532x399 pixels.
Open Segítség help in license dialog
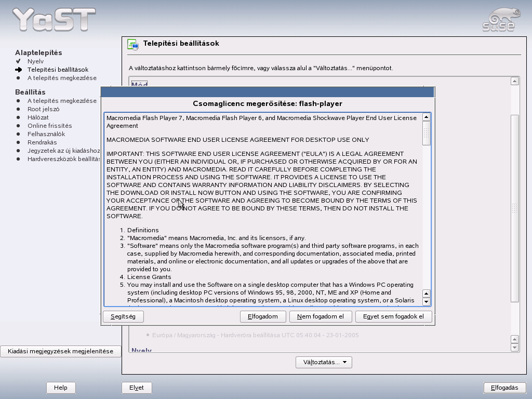123,316
